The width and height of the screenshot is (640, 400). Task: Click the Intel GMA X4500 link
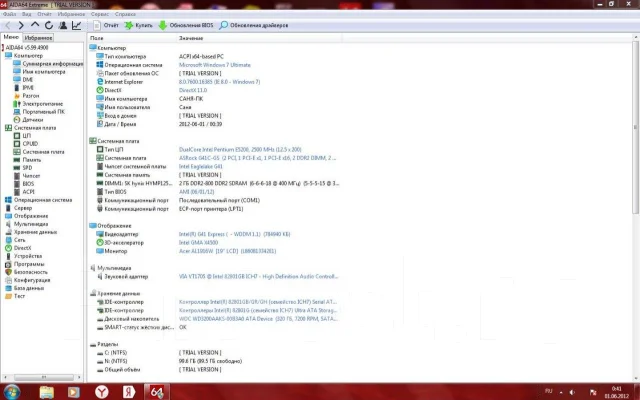coord(198,243)
